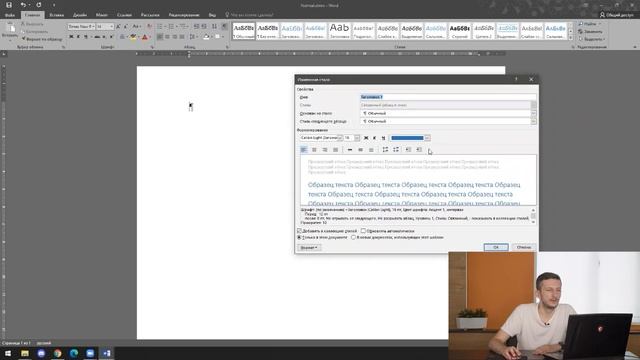Open 'Стиль следующего абзаца' dropdown
This screenshot has width=640, height=360.
533,121
